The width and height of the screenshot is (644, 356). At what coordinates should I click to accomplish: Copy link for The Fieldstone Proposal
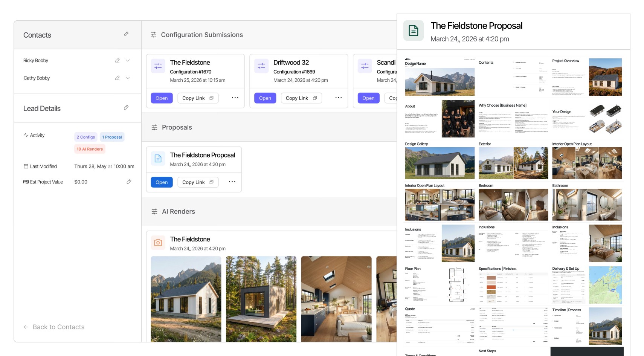[198, 182]
